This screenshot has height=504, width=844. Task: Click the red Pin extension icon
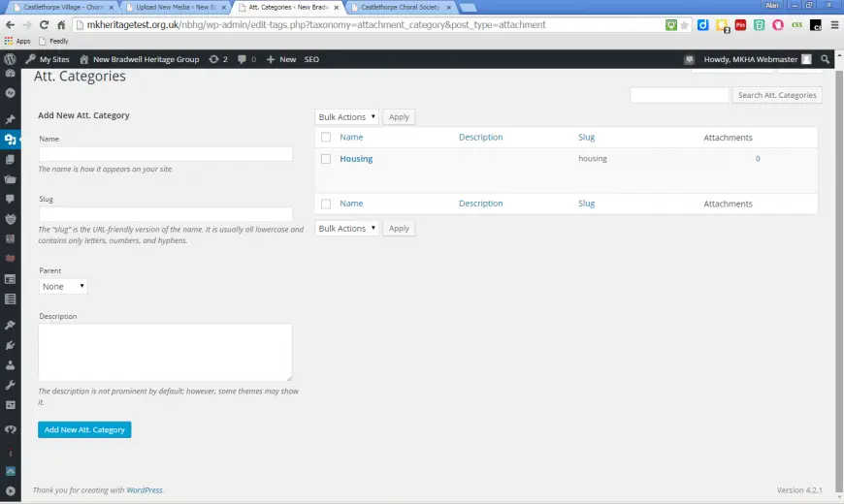(x=740, y=25)
